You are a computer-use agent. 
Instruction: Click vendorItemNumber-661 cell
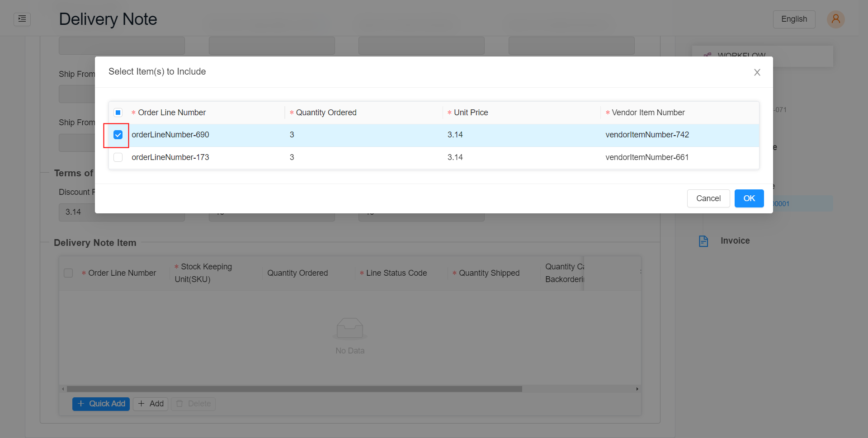point(647,157)
